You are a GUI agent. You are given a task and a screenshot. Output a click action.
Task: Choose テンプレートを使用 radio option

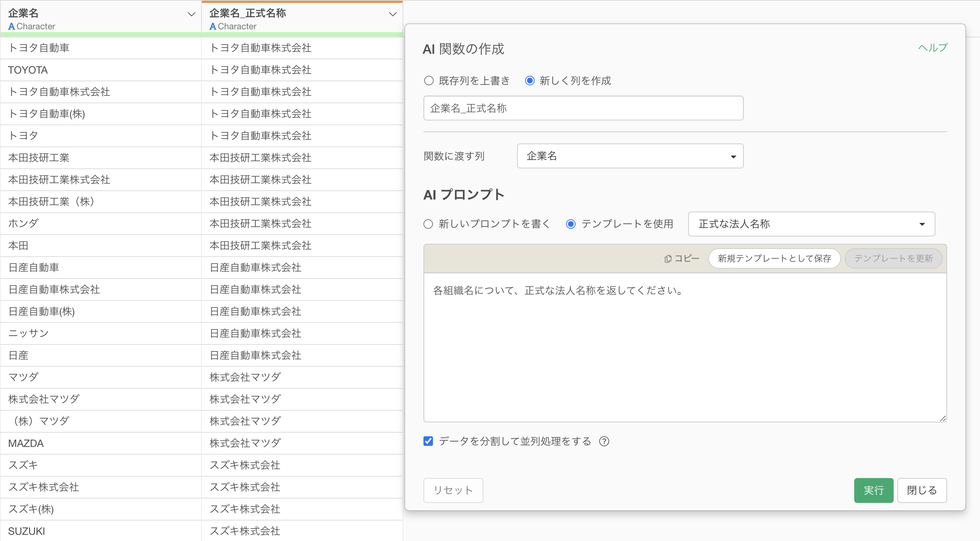coord(570,224)
